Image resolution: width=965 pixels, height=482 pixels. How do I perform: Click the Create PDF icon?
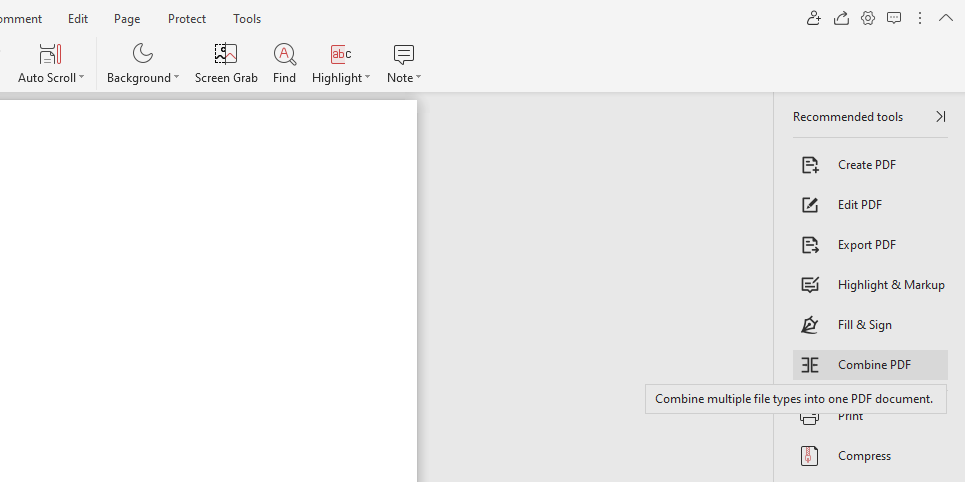810,165
